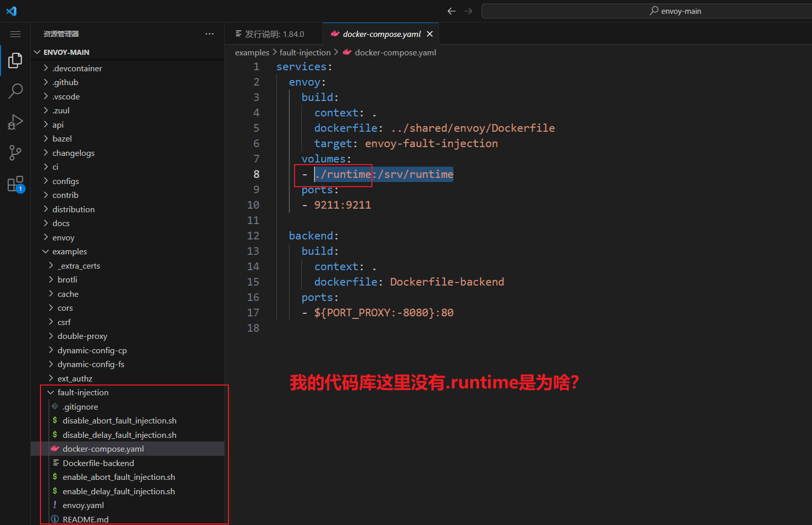The height and width of the screenshot is (525, 812).
Task: Click fault-injection in the breadcrumb
Action: coord(305,52)
